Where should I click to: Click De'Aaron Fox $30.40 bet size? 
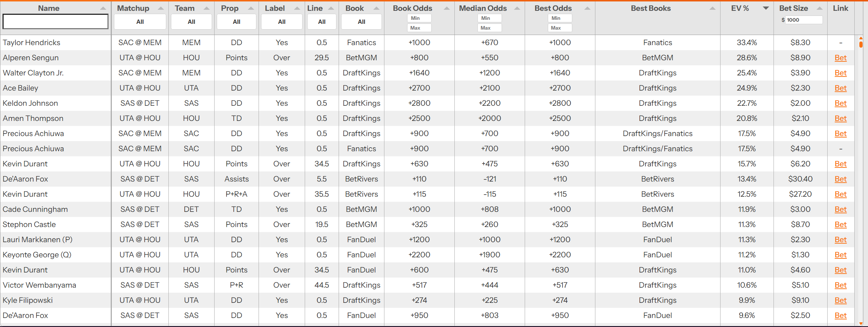click(800, 179)
